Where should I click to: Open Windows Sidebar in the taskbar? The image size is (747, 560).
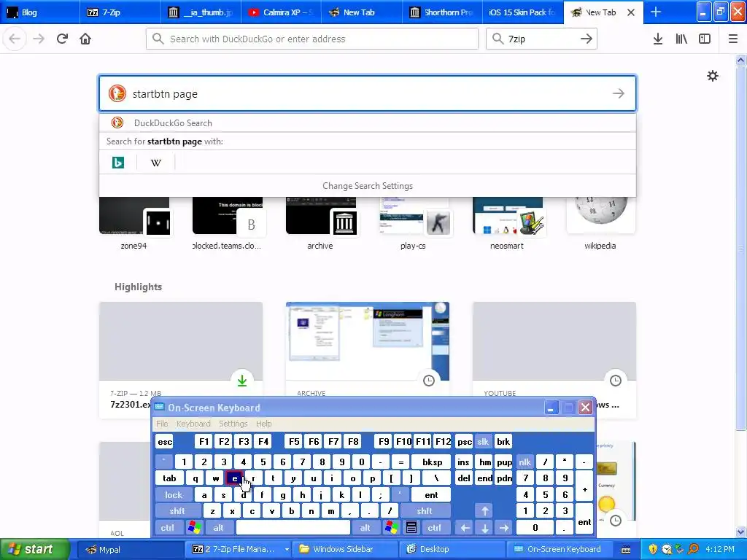coord(344,549)
